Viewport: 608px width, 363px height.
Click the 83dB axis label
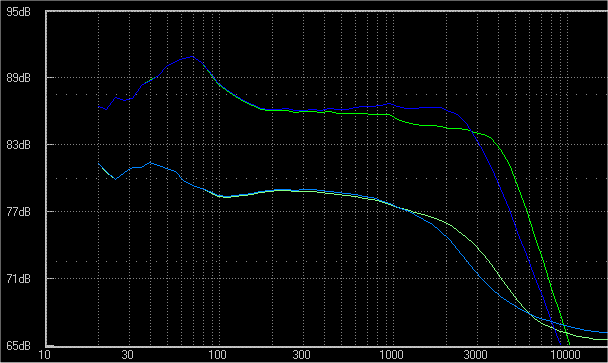(18, 145)
